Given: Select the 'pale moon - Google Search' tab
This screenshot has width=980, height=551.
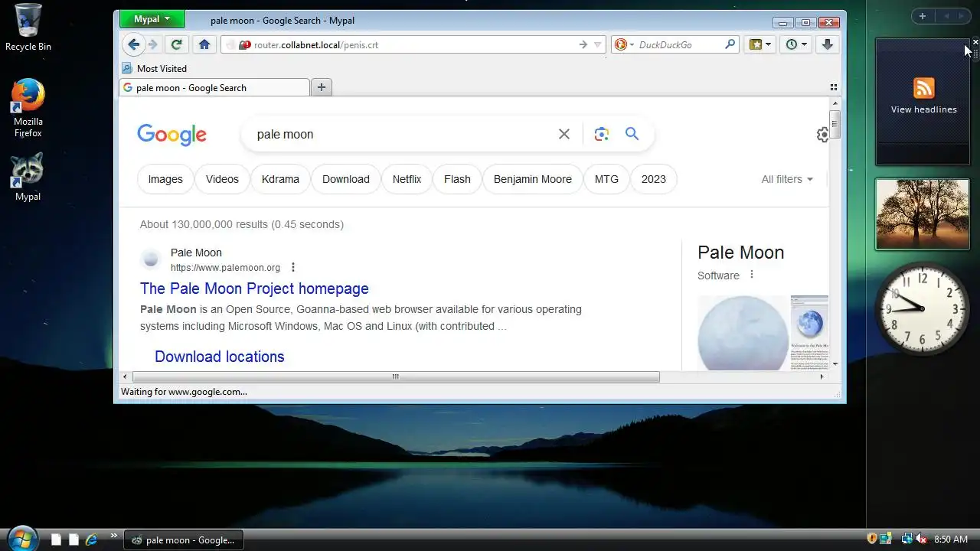Looking at the screenshot, I should tap(214, 87).
